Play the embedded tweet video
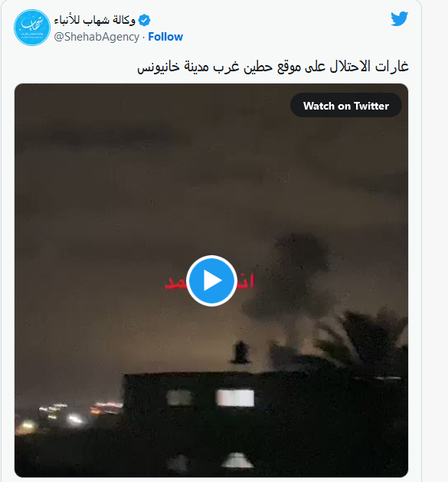Image resolution: width=448 pixels, height=482 pixels. click(211, 280)
